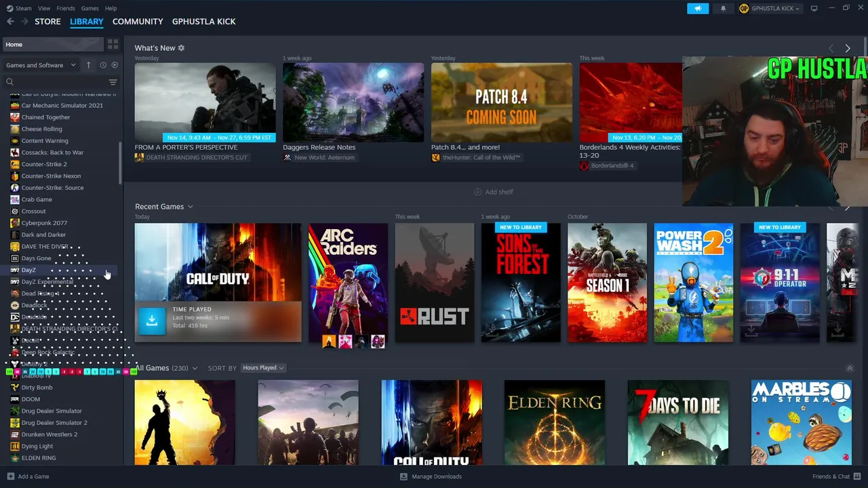Open From a Porter's Perspective news item
This screenshot has height=488, width=868.
(205, 102)
